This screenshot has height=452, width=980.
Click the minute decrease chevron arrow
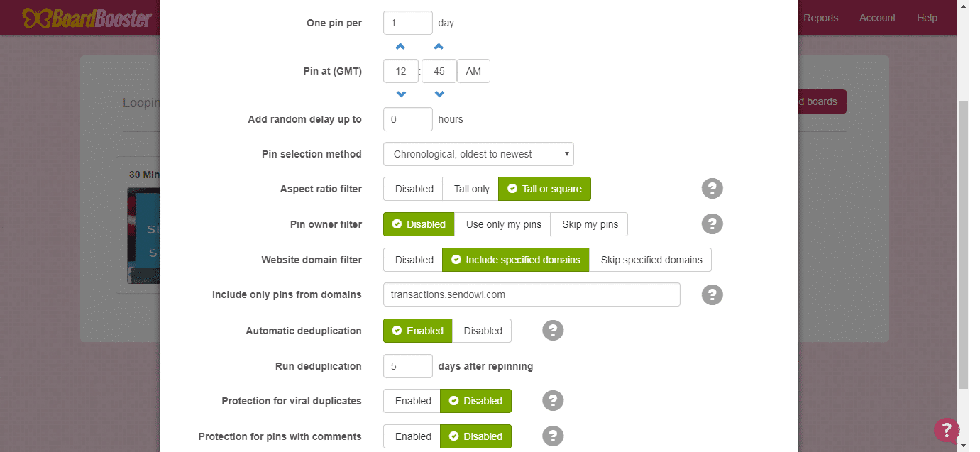(439, 94)
